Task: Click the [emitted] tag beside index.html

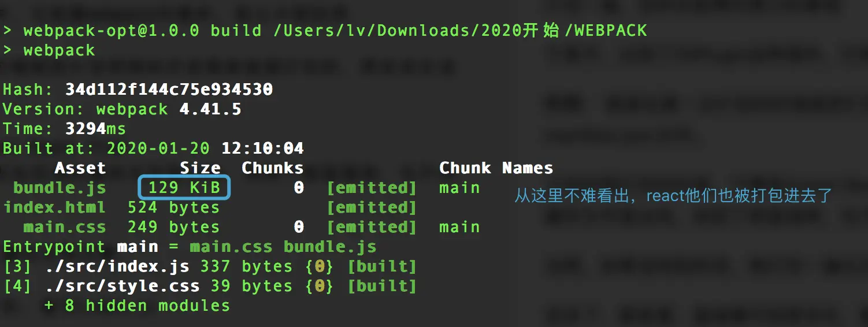Action: pyautogui.click(x=372, y=207)
